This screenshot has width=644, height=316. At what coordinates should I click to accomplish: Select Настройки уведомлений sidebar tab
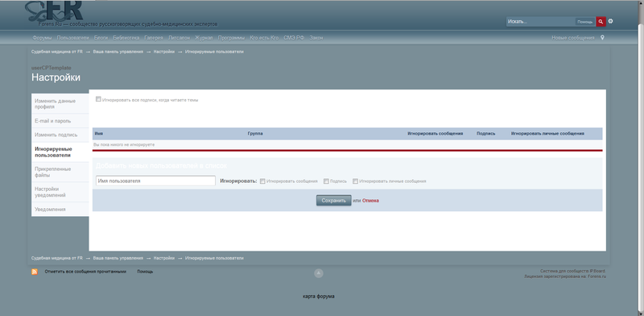[60, 192]
